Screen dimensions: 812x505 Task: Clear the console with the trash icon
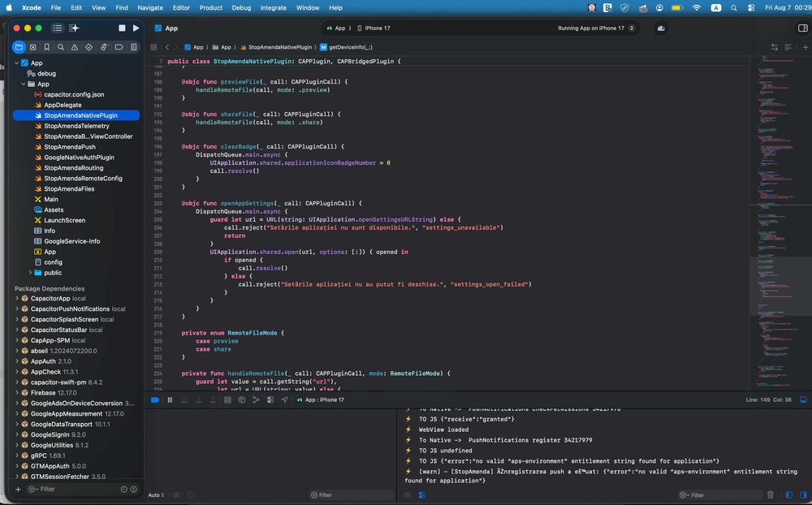click(771, 495)
